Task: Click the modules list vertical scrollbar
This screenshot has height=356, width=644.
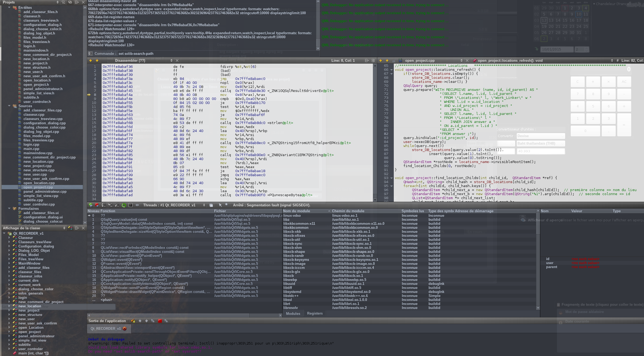Action: (538, 259)
